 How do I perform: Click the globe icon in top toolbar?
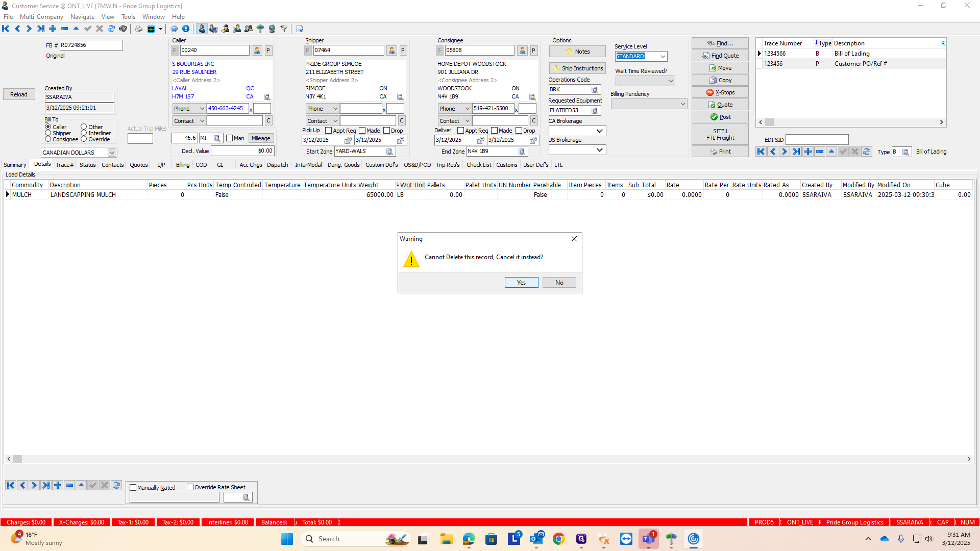(272, 29)
